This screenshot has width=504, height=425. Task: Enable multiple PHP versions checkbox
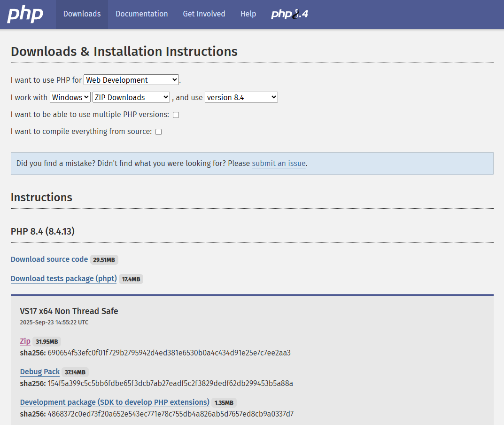[x=176, y=115]
